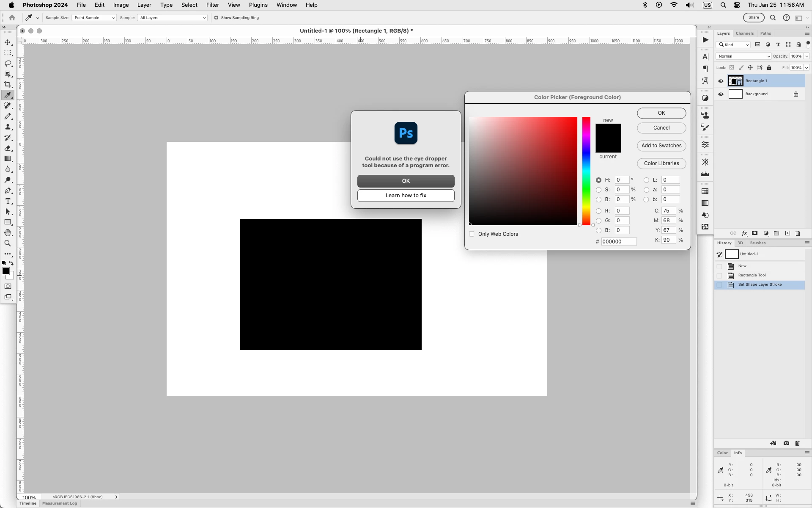
Task: Select the Zoom tool
Action: [8, 243]
